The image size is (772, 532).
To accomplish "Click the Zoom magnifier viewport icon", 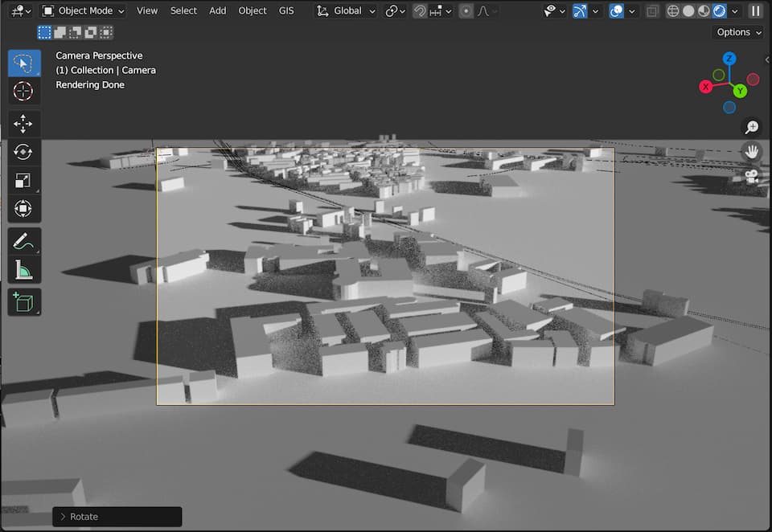I will coord(752,127).
